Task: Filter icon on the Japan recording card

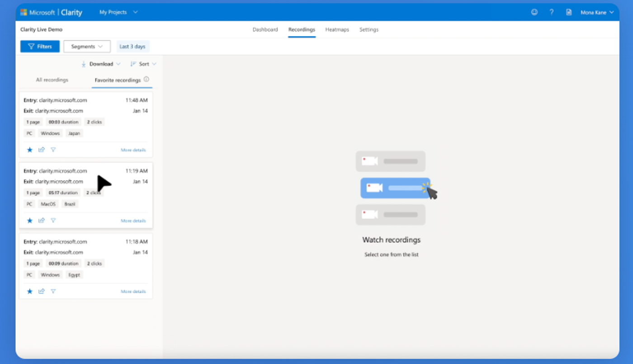Action: (x=53, y=150)
